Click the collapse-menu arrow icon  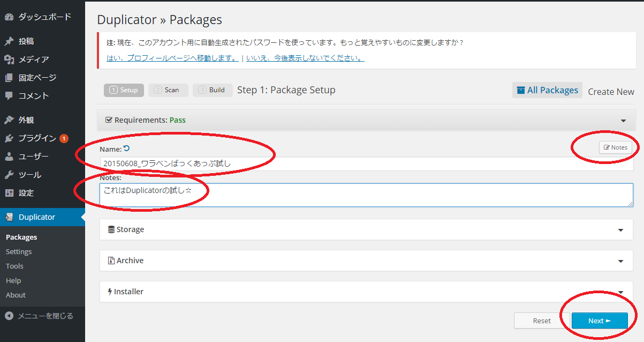(9, 316)
